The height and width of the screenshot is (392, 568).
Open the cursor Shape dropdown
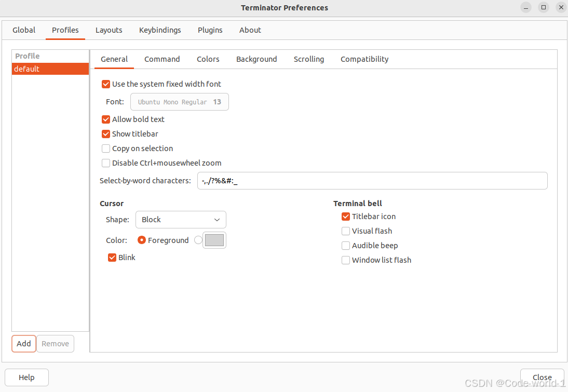181,220
